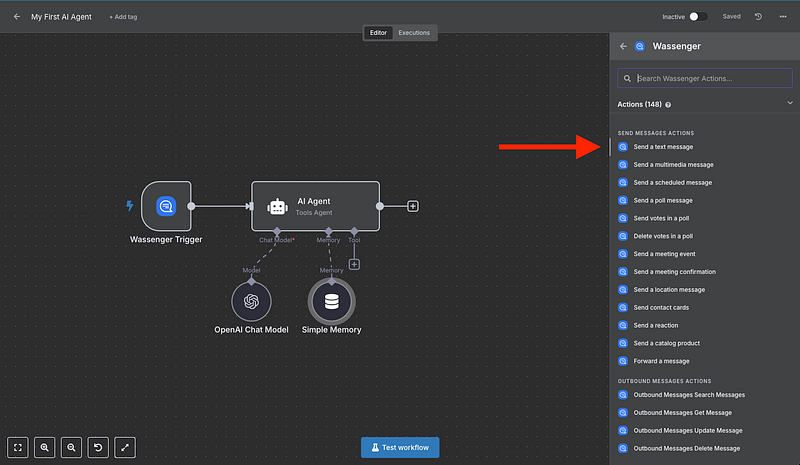
Task: Collapse the Actions (148) section chevron
Action: [x=789, y=103]
